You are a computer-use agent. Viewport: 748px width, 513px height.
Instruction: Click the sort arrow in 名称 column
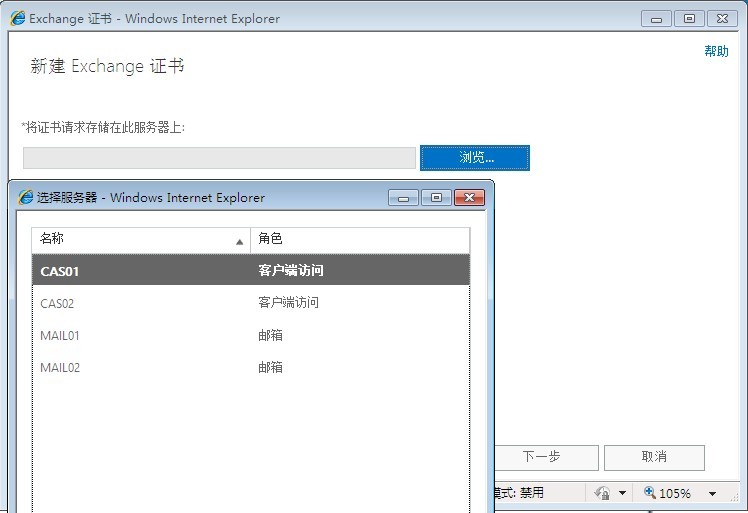click(239, 242)
